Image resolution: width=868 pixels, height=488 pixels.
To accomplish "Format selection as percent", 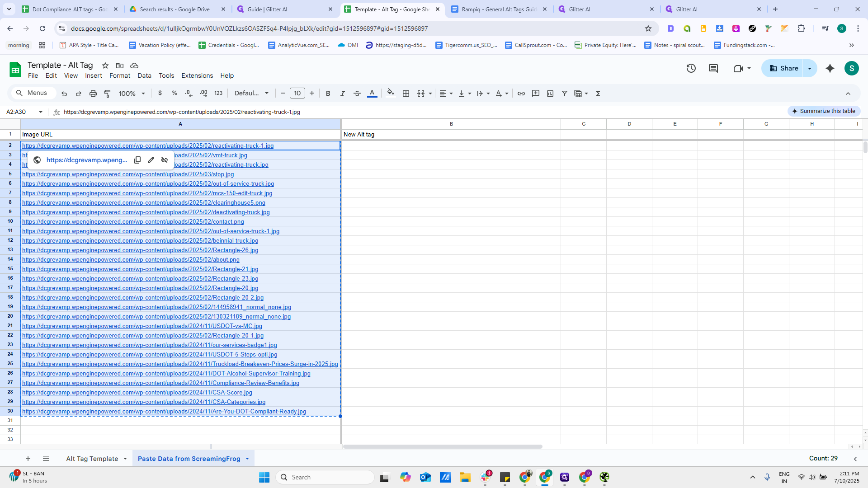I will click(x=175, y=93).
